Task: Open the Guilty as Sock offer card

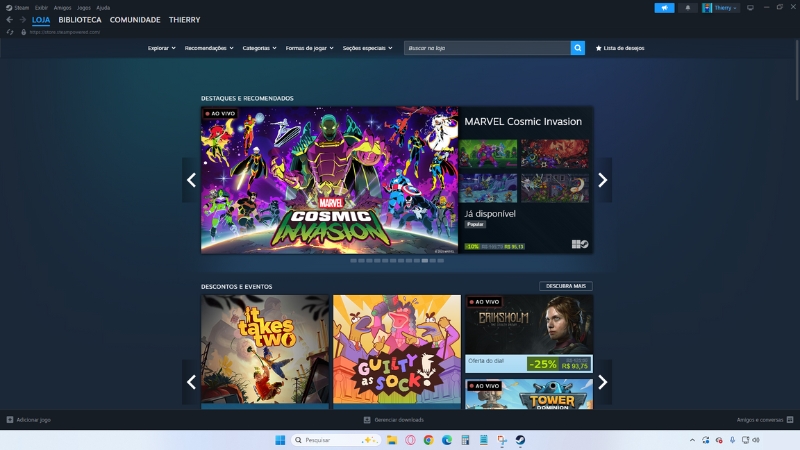Action: 397,352
